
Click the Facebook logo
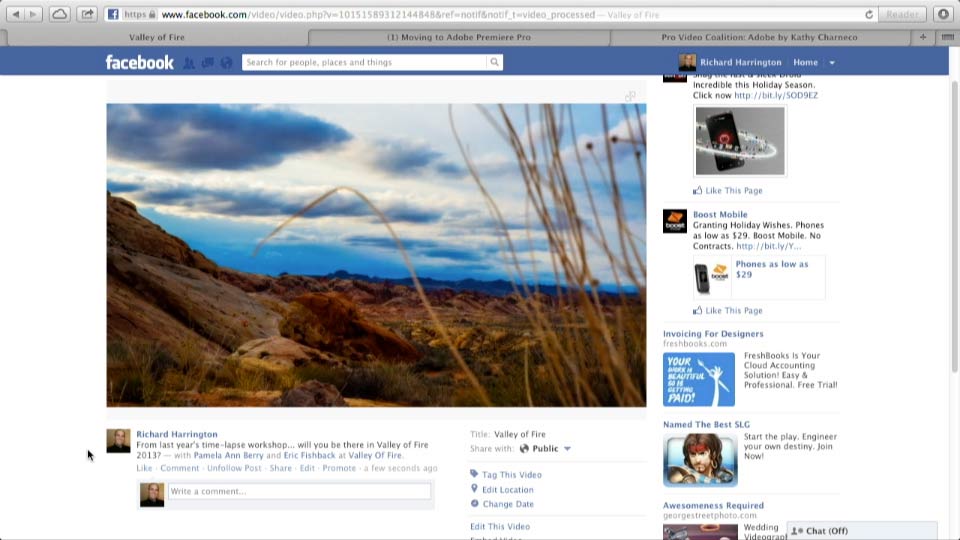(140, 62)
